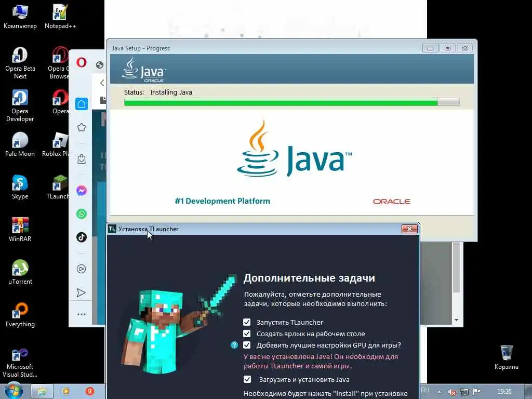
Task: Open the Opera sidebar home icon
Action: point(82,104)
